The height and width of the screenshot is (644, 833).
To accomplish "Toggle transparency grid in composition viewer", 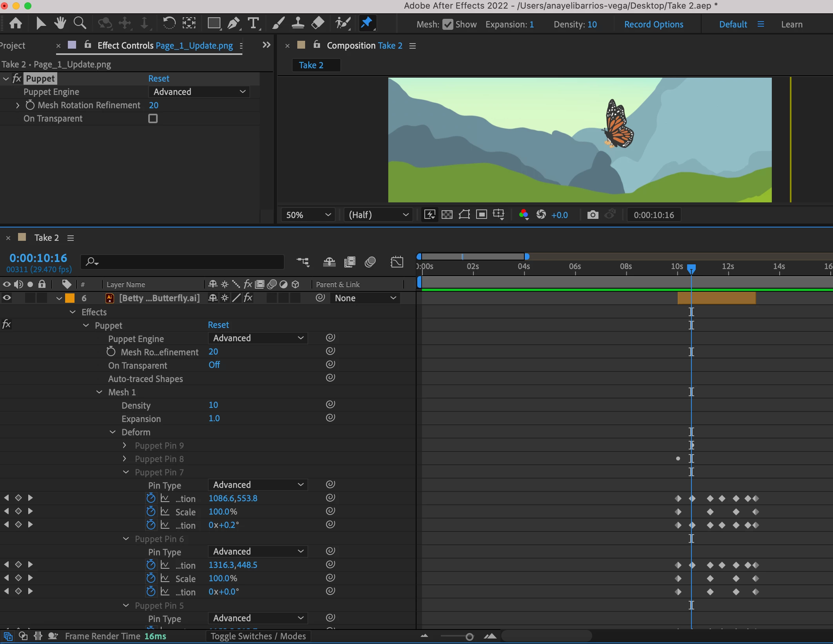I will (x=447, y=215).
